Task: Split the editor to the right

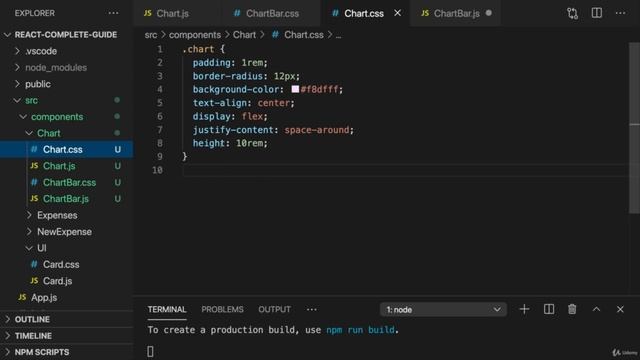Action: pos(597,13)
